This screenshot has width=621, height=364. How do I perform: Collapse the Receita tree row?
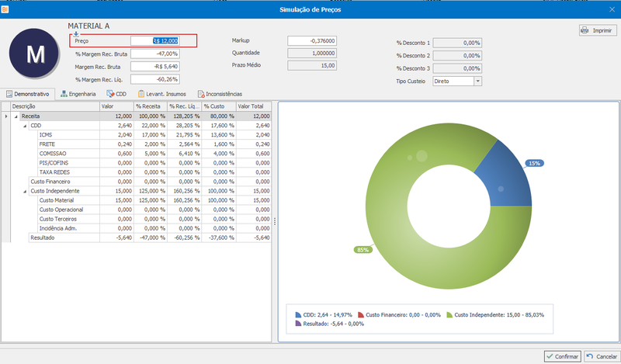pos(16,116)
